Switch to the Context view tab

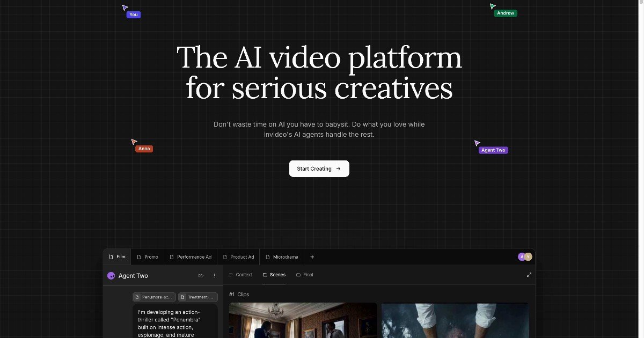(x=240, y=275)
